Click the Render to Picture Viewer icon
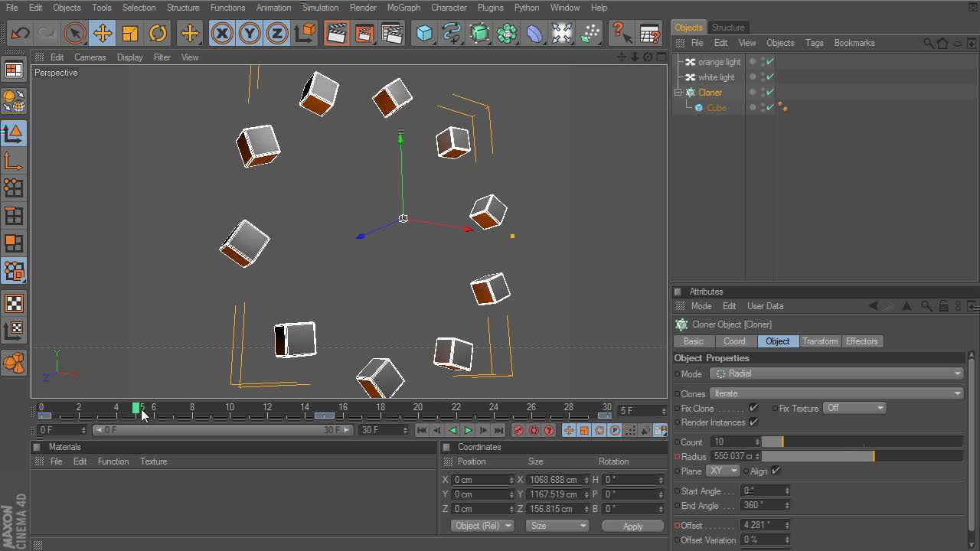Screen dimensions: 980x551 tap(364, 33)
